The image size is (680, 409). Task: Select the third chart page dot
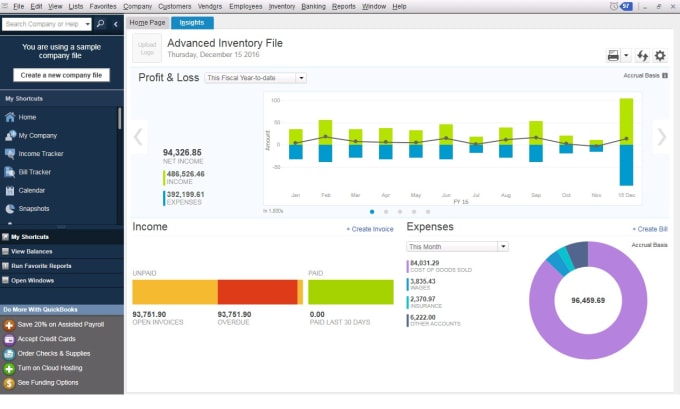coord(400,212)
